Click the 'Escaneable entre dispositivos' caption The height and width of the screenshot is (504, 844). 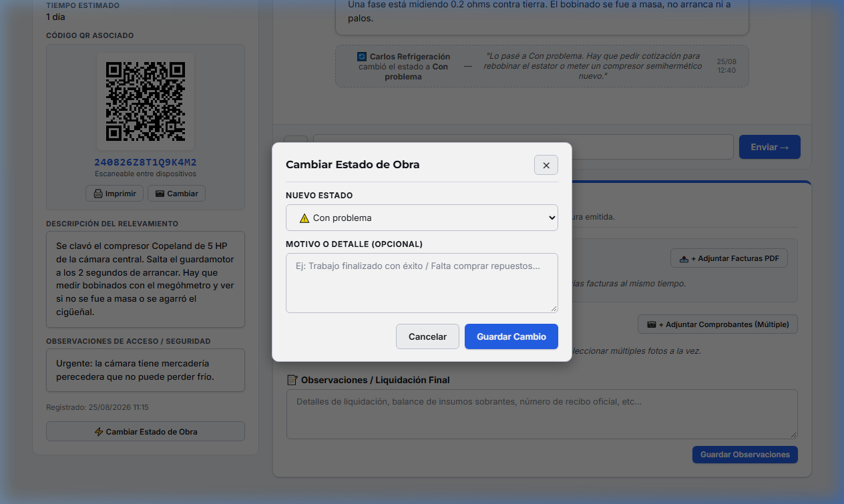click(x=146, y=174)
